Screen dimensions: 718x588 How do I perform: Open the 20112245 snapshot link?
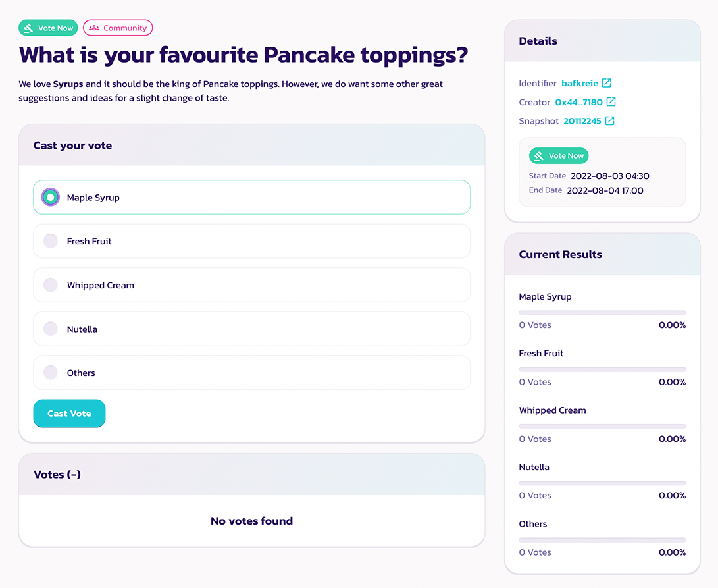click(x=582, y=121)
